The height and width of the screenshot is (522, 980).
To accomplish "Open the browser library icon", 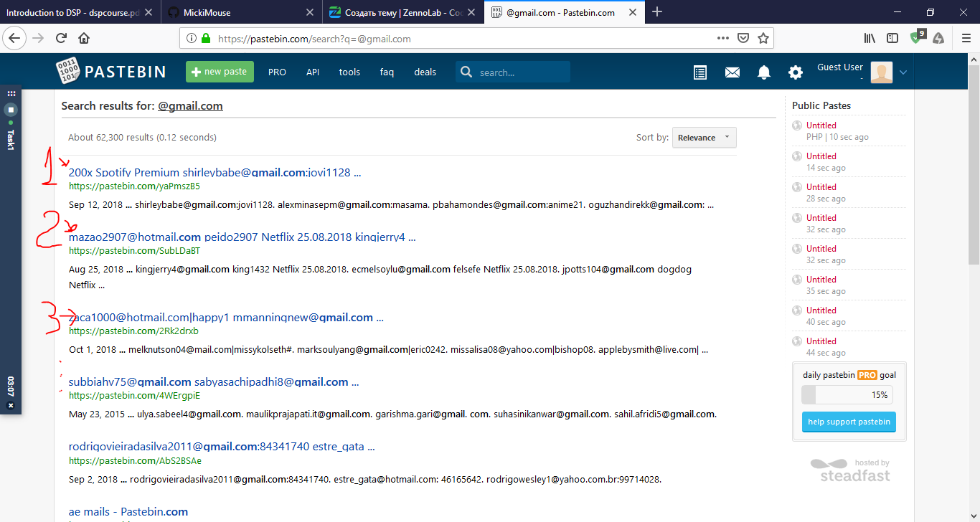I will [870, 38].
